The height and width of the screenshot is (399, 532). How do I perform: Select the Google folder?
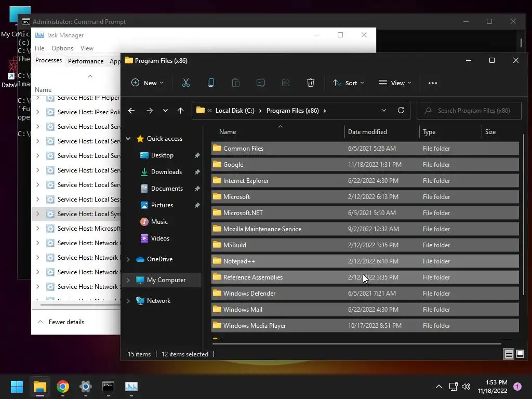(365, 165)
